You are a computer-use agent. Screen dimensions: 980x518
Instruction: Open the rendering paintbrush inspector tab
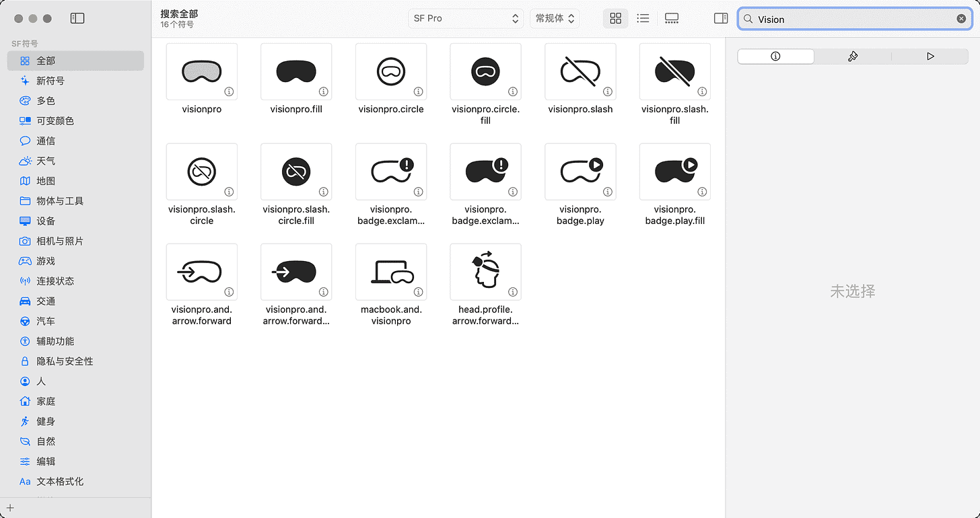tap(853, 57)
